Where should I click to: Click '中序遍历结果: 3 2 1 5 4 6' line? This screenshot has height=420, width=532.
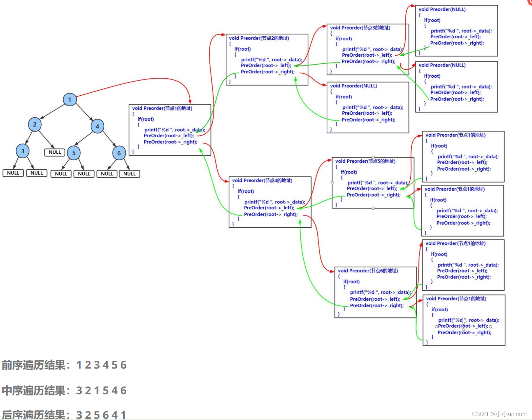coord(64,391)
